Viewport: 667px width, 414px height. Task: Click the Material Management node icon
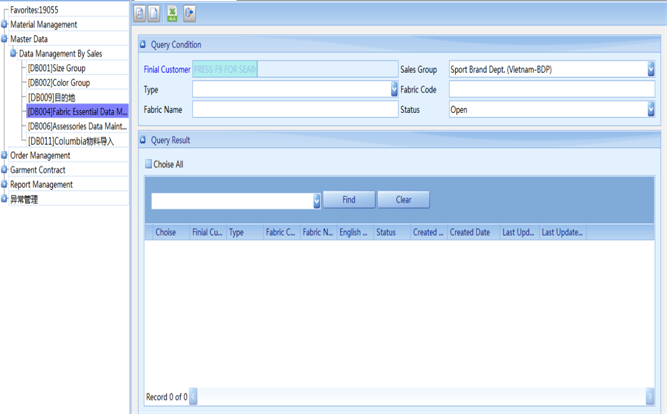[5, 25]
